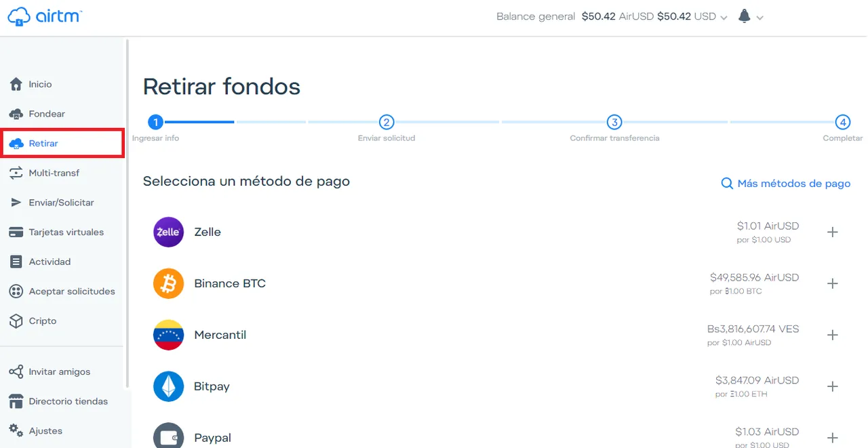Click the $1.01 AirUSD Zelle rate
This screenshot has height=448, width=868.
pyautogui.click(x=768, y=226)
